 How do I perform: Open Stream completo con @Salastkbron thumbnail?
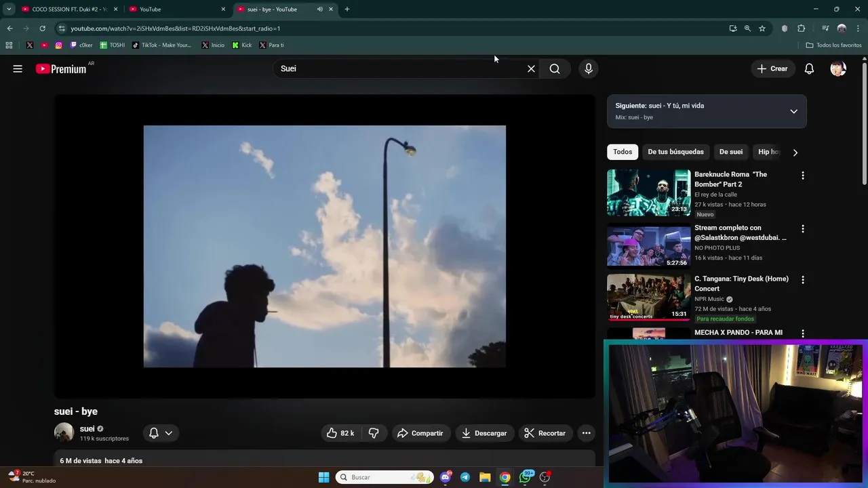(x=649, y=247)
